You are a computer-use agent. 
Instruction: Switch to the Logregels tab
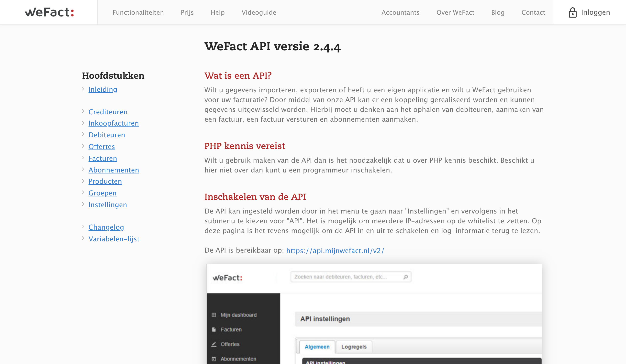[x=354, y=347]
